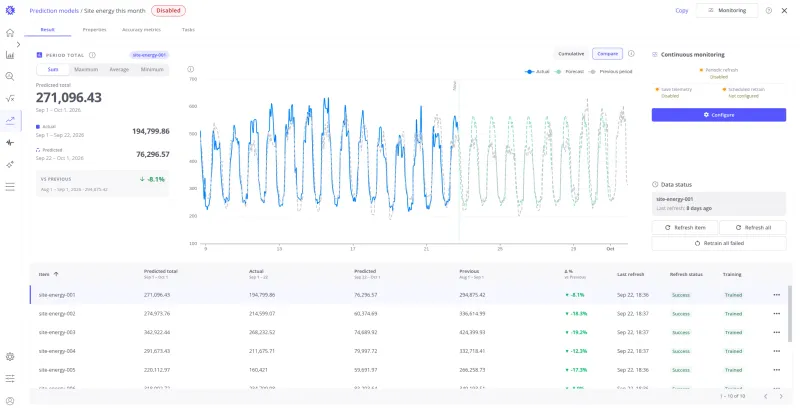The height and width of the screenshot is (412, 800).
Task: Open the sparkle AI icon in the sidebar
Action: click(x=10, y=165)
